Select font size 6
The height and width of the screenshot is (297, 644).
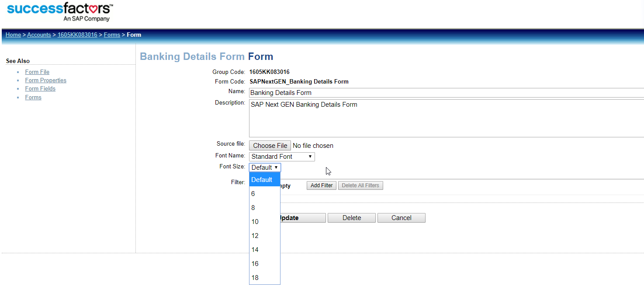[265, 194]
